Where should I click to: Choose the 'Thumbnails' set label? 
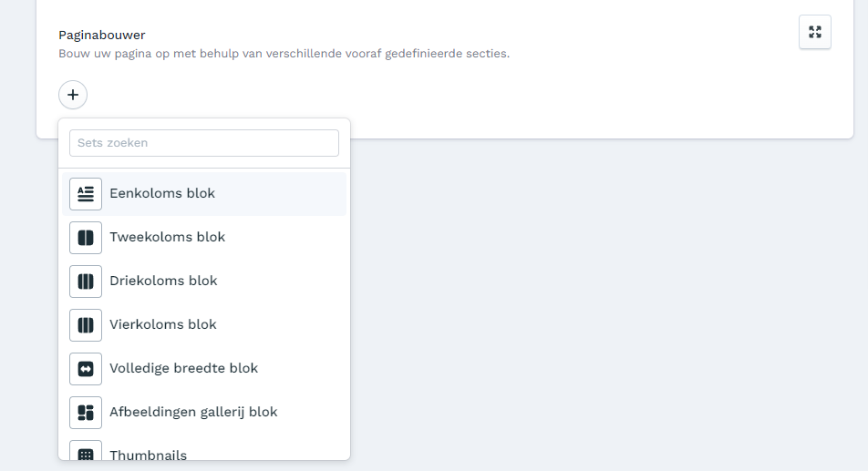click(x=149, y=455)
